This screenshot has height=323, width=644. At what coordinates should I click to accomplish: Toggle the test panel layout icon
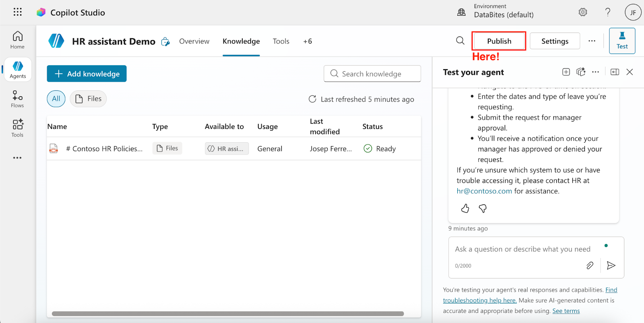[615, 72]
